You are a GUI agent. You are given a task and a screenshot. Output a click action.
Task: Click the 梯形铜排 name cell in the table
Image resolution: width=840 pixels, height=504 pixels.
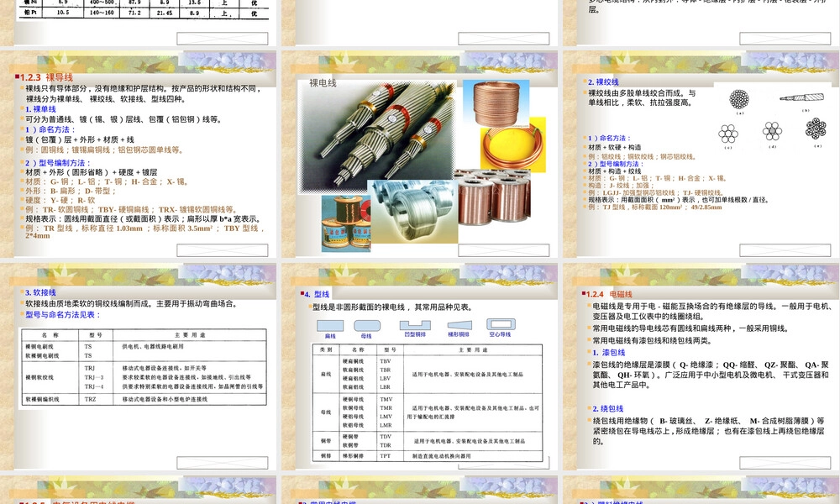tap(354, 456)
